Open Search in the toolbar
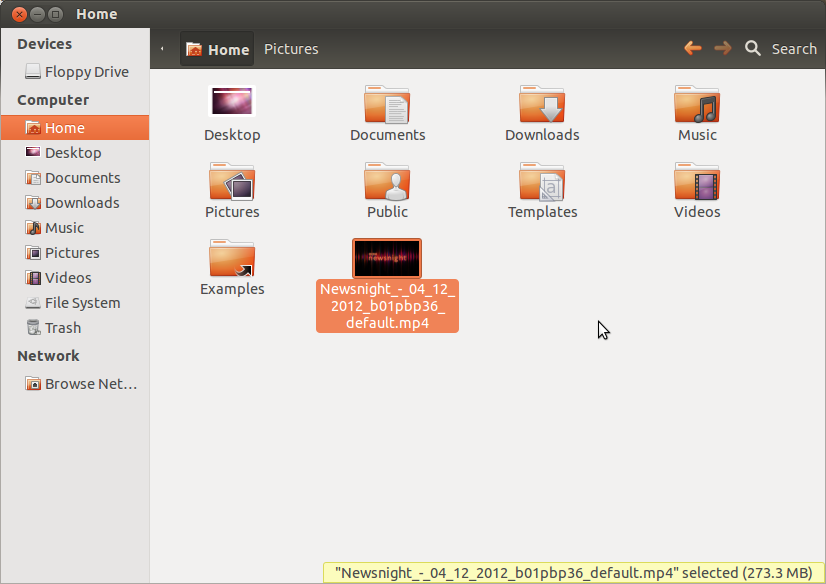 click(781, 48)
